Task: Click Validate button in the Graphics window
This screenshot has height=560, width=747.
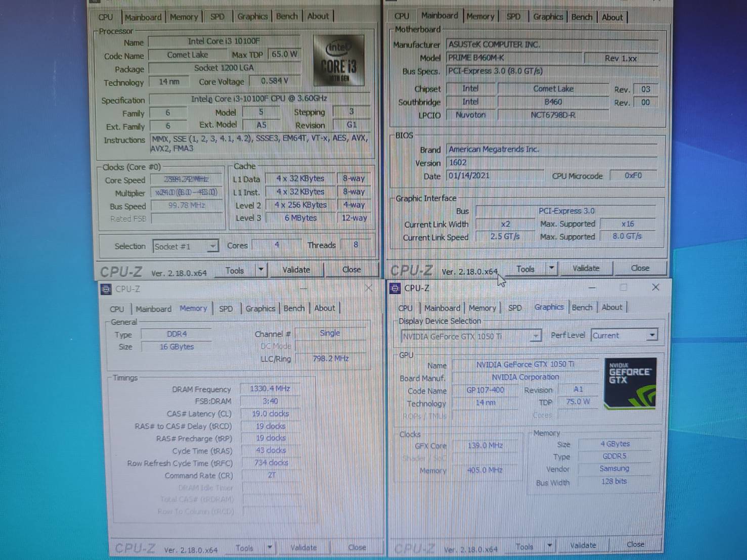Action: tap(583, 545)
